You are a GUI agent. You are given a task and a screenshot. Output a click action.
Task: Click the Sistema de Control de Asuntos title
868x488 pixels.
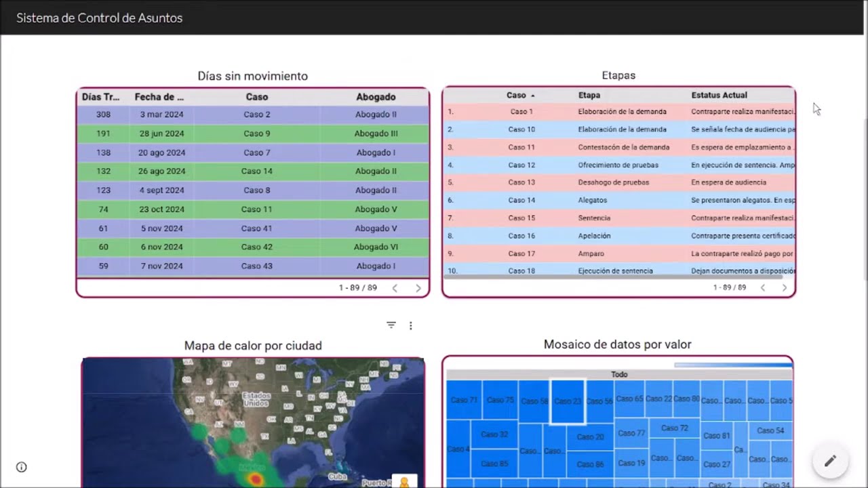click(100, 18)
